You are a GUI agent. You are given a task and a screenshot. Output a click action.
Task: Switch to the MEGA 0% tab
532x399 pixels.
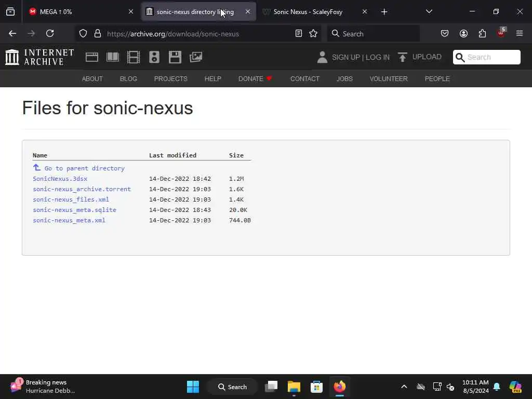coord(81,11)
